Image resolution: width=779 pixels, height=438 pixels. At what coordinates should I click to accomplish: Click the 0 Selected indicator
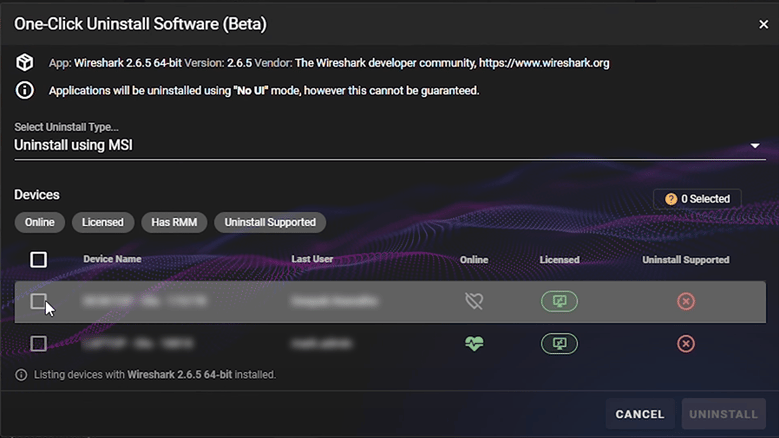point(697,199)
